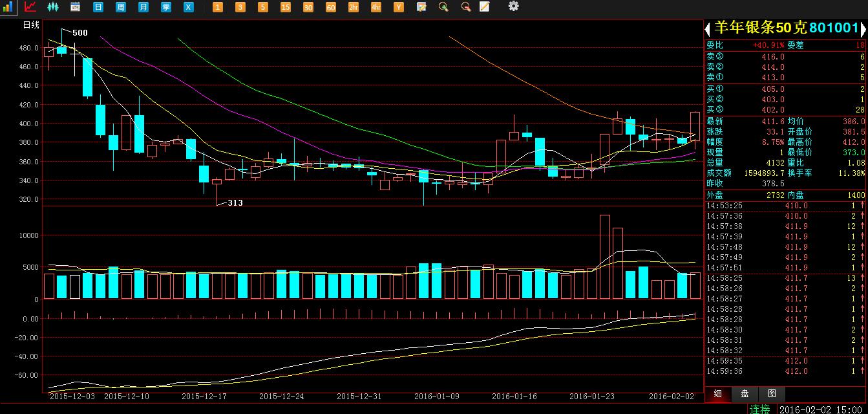Switch to the 细 detail tab
The height and width of the screenshot is (414, 868).
(718, 393)
